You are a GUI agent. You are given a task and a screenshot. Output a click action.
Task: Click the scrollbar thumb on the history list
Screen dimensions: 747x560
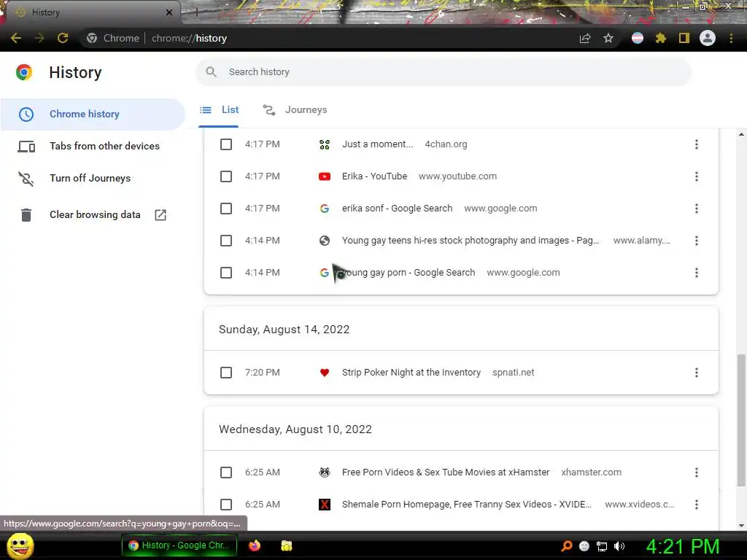[x=741, y=420]
